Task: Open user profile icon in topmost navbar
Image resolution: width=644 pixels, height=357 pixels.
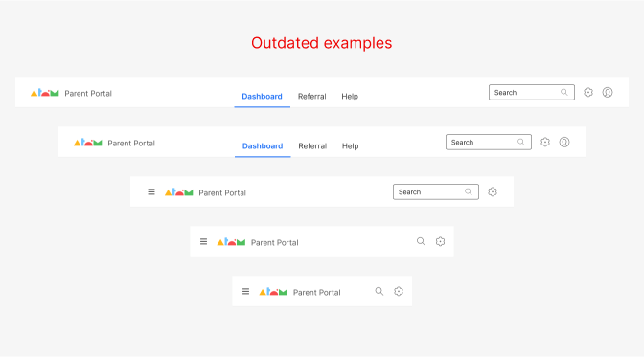Action: (x=608, y=92)
